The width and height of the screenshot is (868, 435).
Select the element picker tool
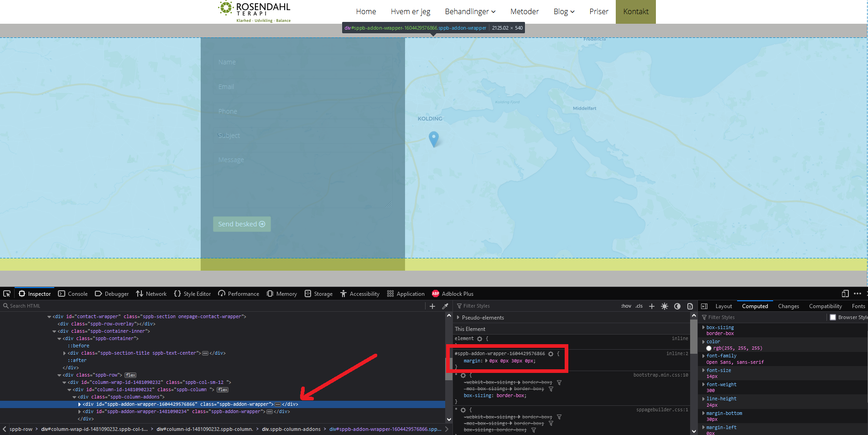pos(6,293)
